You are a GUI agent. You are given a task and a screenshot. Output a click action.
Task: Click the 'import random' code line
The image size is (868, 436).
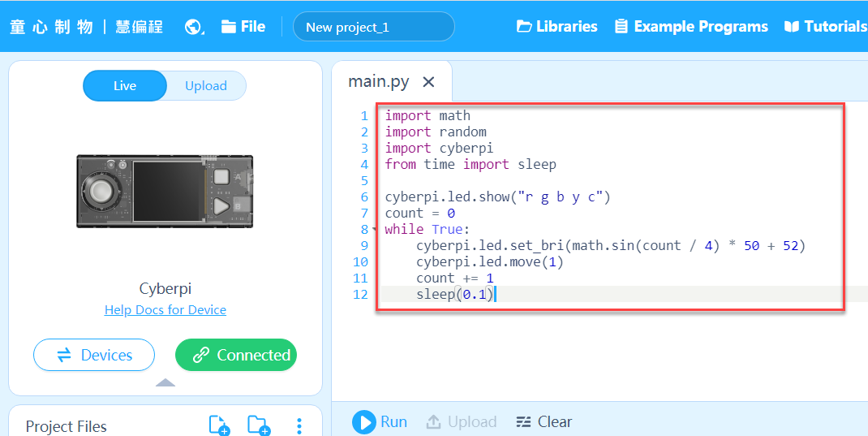[x=436, y=132]
